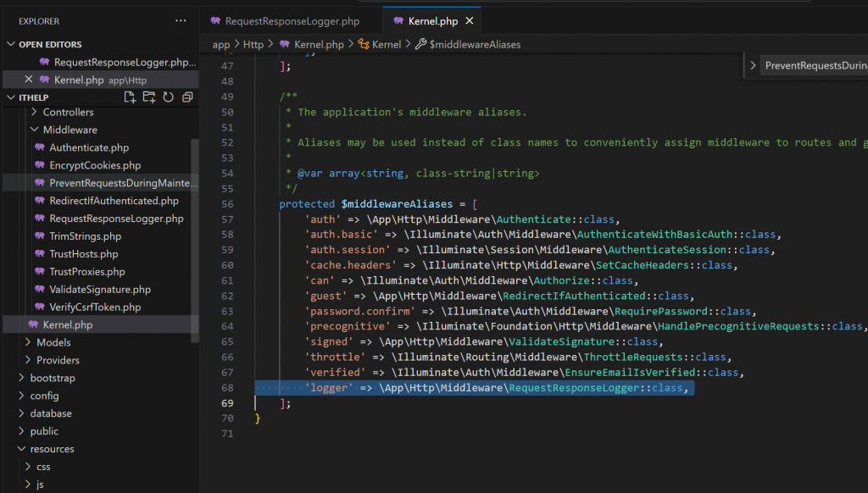868x493 pixels.
Task: Click the Authorize class on line 61
Action: coord(561,280)
